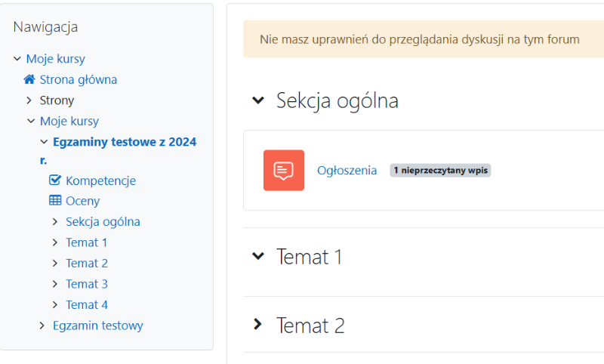Open the Ogłoszenia forum link

(x=347, y=171)
